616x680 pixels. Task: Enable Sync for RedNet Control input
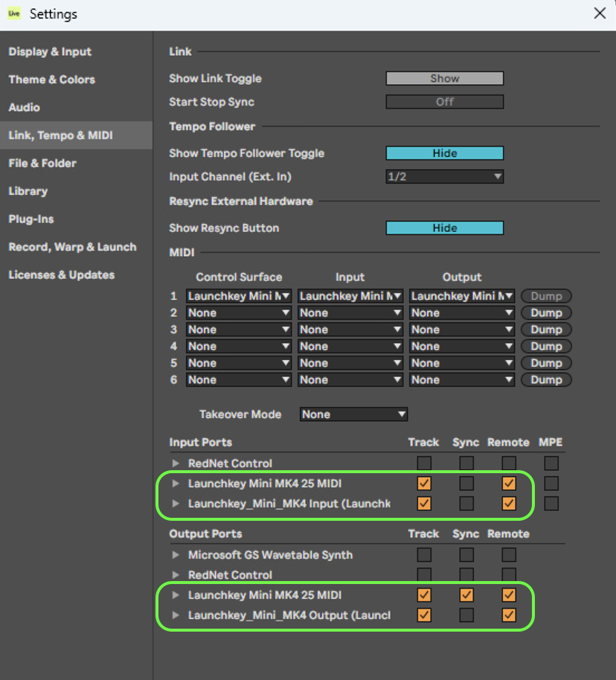466,464
